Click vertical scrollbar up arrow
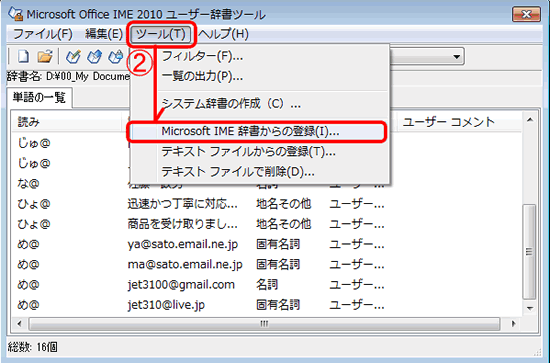This screenshot has width=550, height=363. [x=530, y=120]
